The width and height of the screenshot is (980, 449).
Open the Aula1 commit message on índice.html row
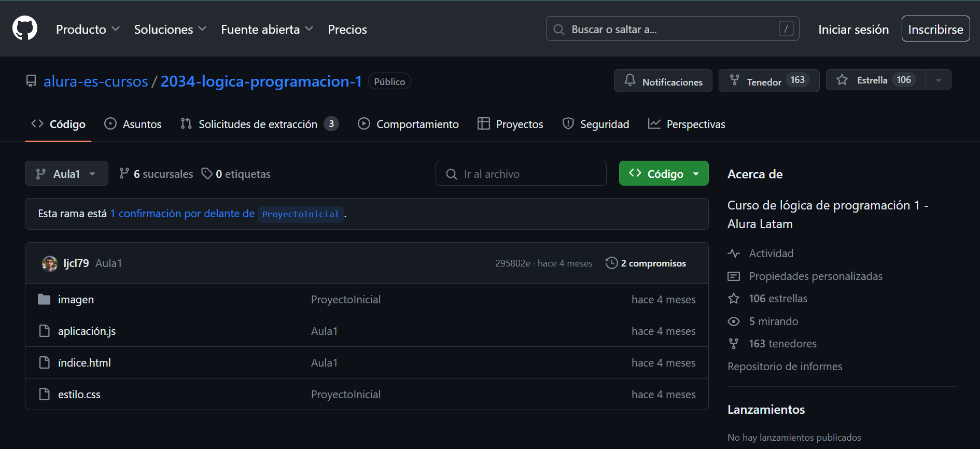[324, 363]
